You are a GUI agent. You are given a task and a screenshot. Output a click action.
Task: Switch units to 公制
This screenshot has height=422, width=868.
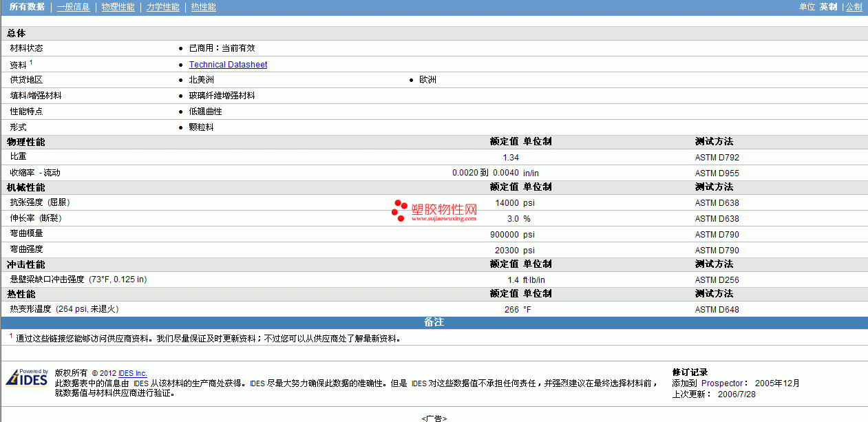[854, 7]
